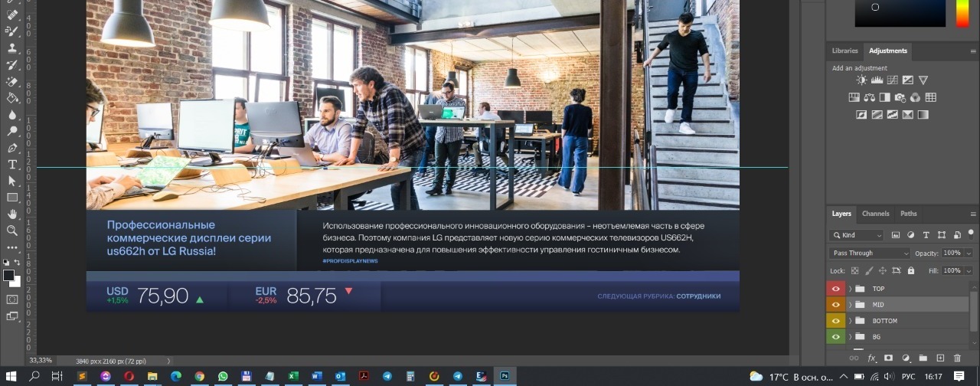The image size is (980, 386).
Task: Add a Brightness/Contrast adjustment
Action: (862, 80)
